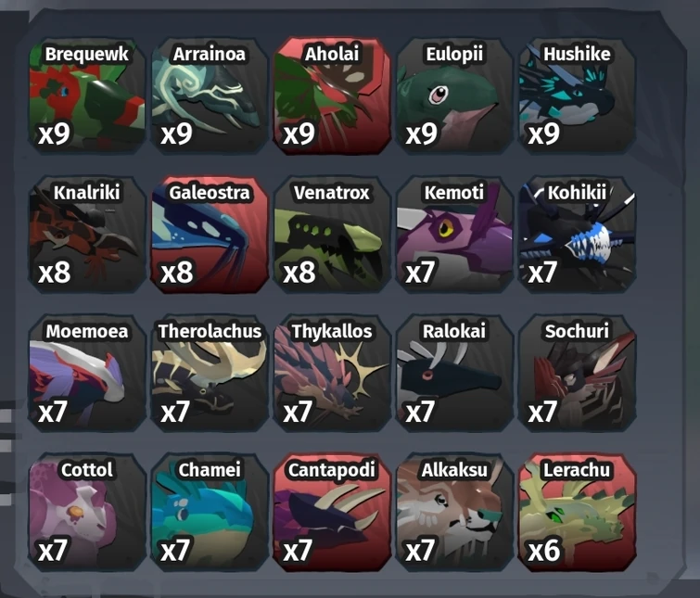This screenshot has height=598, width=700.
Task: Pick the Knalriki creature card
Action: (x=87, y=235)
